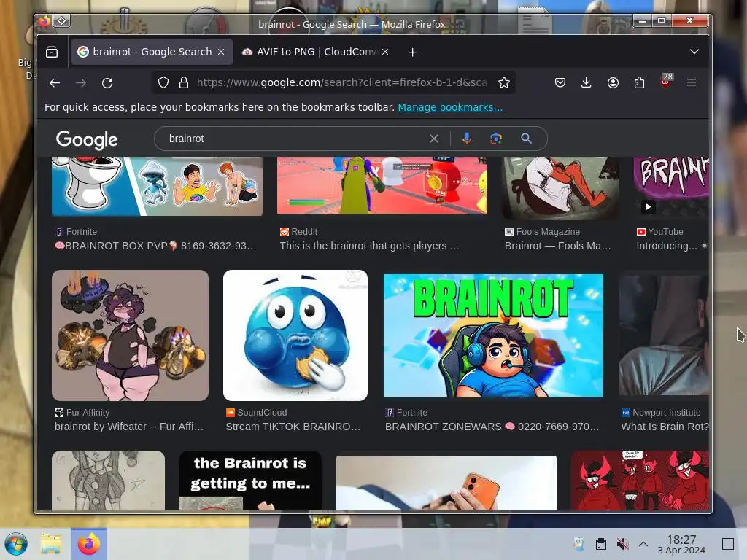Click 'Brainrot — Fools Ma...' caption
Image resolution: width=747 pixels, height=560 pixels.
point(558,246)
